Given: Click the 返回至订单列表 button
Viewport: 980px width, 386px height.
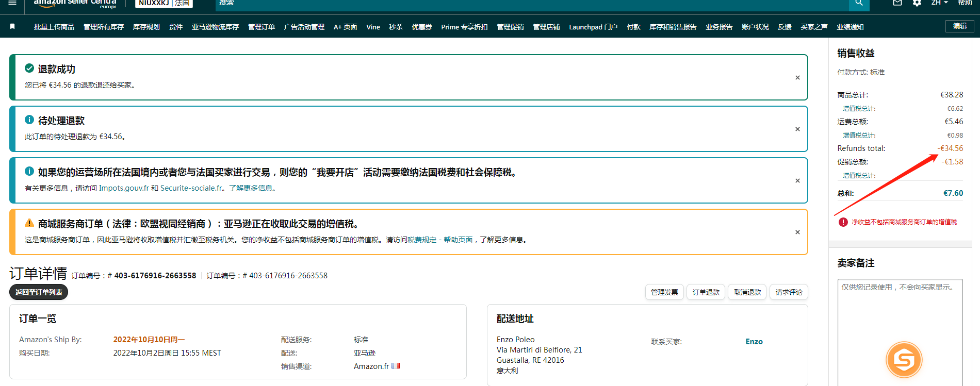Looking at the screenshot, I should click(39, 292).
